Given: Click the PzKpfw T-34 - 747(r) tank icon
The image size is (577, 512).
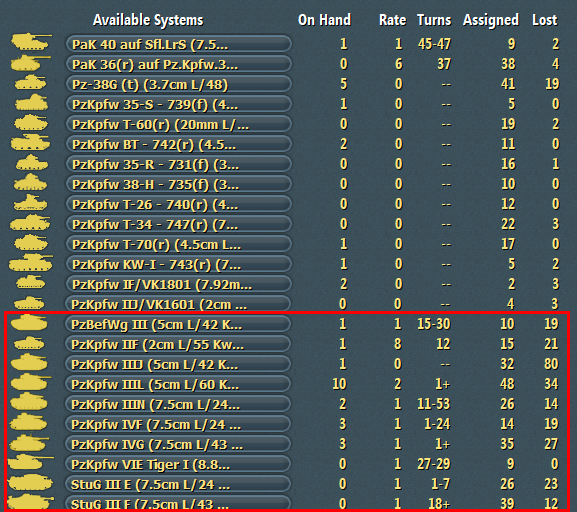Looking at the screenshot, I should coord(30,223).
